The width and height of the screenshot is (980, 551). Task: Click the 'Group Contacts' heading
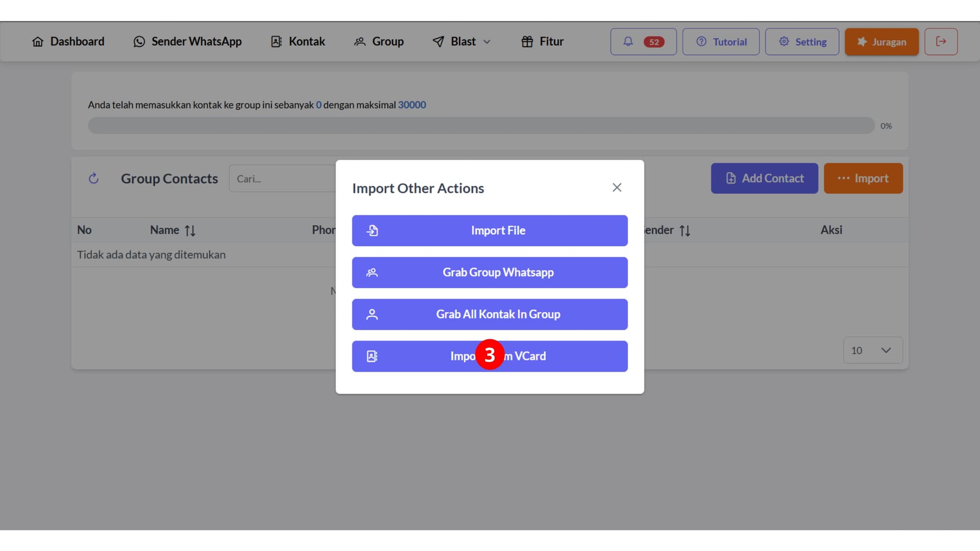pyautogui.click(x=169, y=179)
